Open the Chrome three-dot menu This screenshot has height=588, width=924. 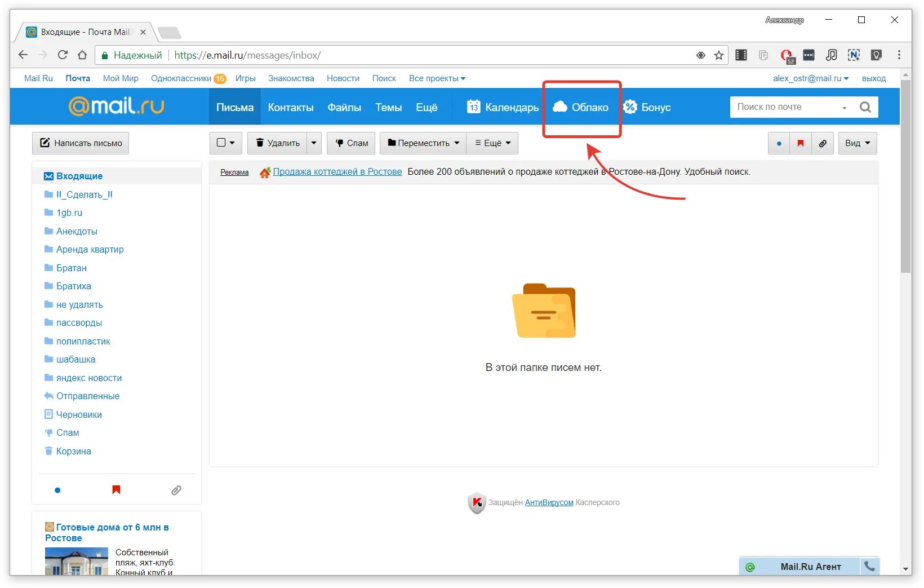pos(899,55)
